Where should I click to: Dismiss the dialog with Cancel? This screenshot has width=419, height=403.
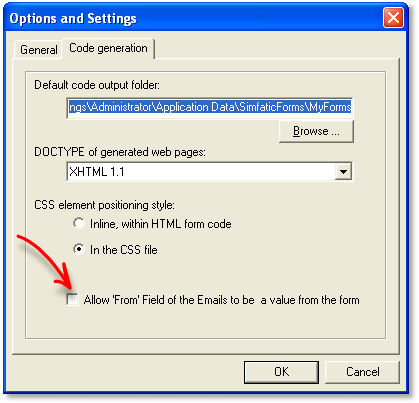362,372
